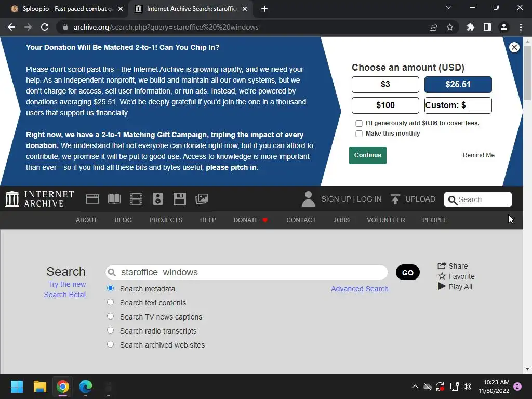This screenshot has width=532, height=399.
Task: Open the ABOUT menu item
Action: (x=87, y=220)
